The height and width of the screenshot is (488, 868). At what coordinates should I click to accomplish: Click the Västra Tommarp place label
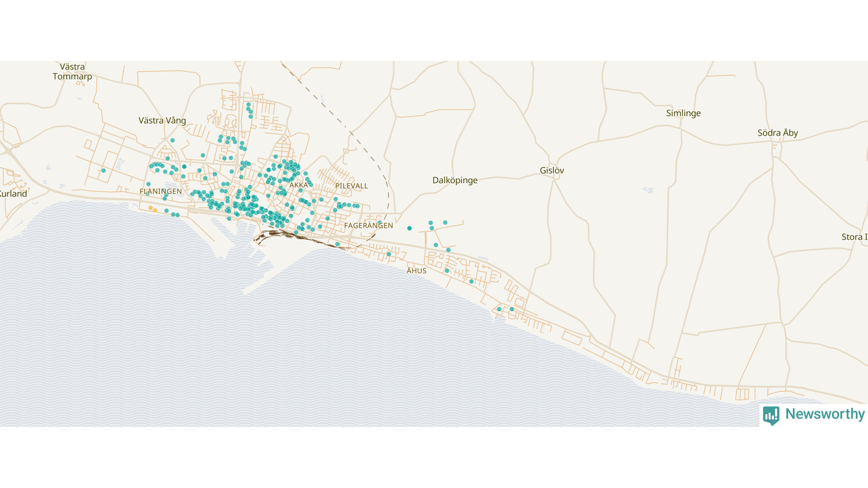click(73, 72)
